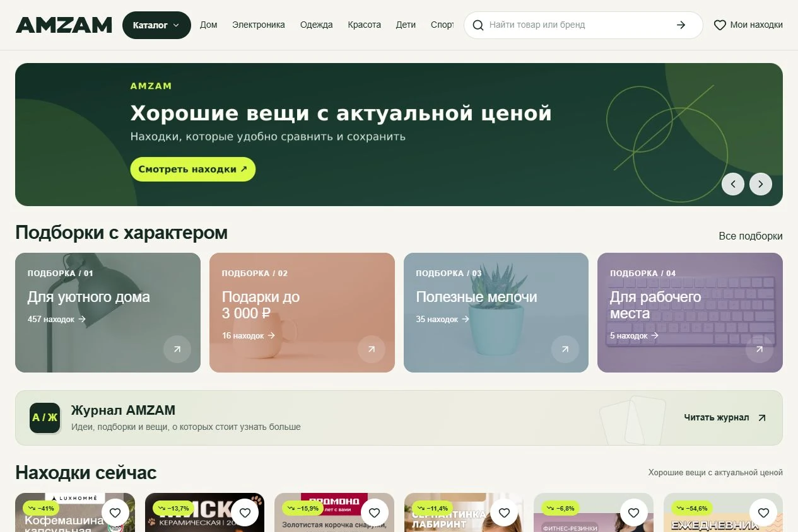Click arrow icon on Подарки до 3 000 ₽ card
Screen dimensions: 798x532
(372, 349)
